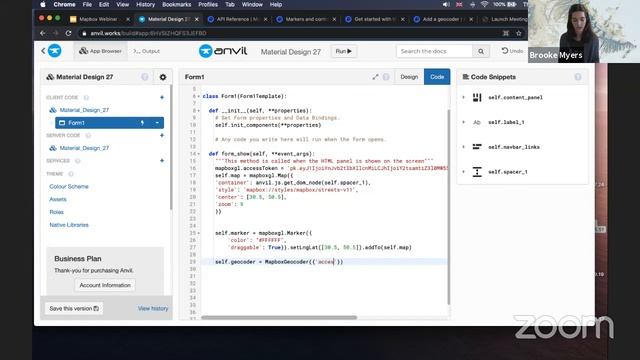Switch to the Code view tab

(x=437, y=77)
